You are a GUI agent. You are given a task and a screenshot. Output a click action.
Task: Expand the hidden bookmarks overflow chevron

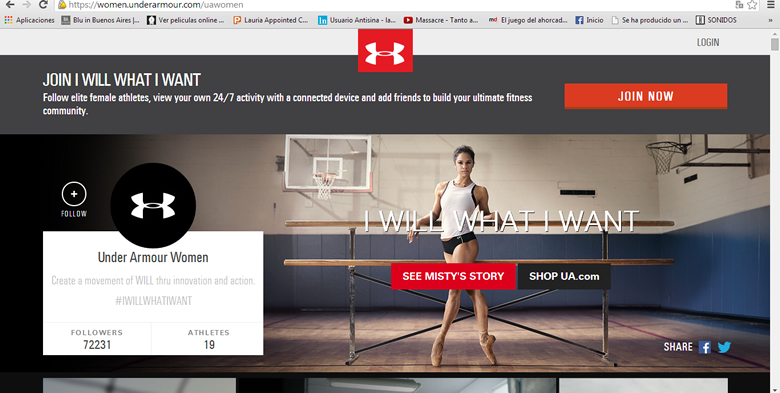(771, 20)
